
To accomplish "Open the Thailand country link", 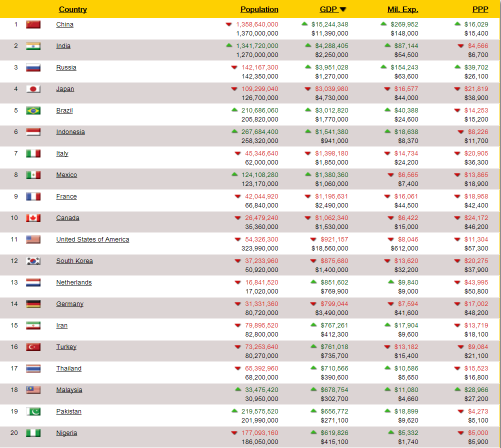I will pyautogui.click(x=69, y=368).
